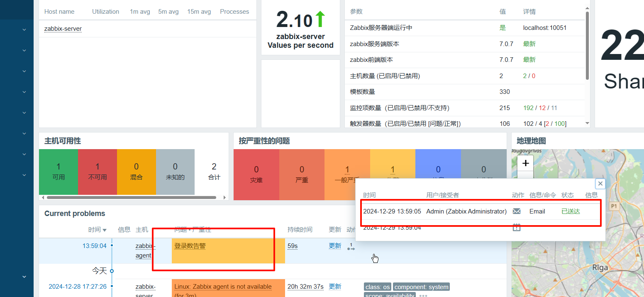The image size is (644, 297).
Task: Click the zabbix服务端版本 row
Action: [x=465, y=44]
